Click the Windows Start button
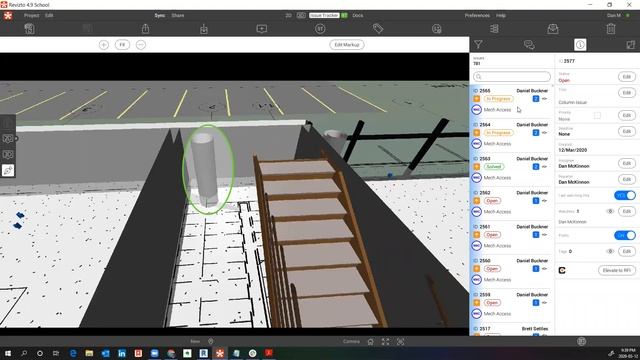The width and height of the screenshot is (640, 360). coord(8,353)
